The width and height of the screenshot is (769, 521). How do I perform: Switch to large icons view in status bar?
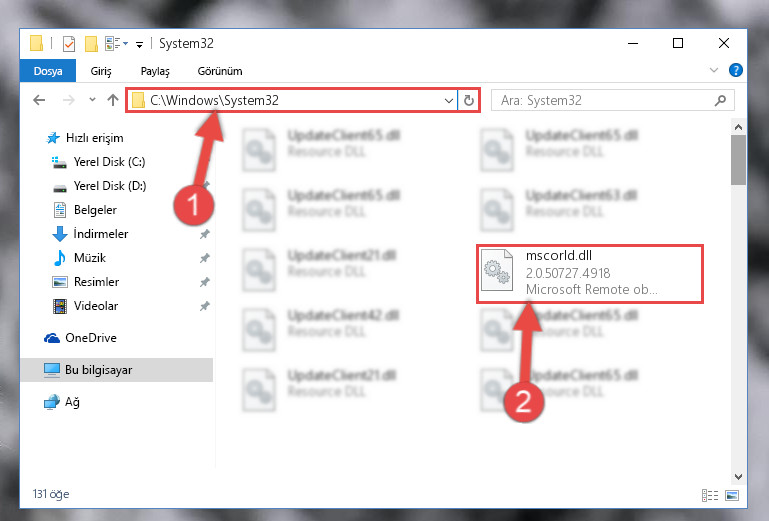click(x=732, y=495)
